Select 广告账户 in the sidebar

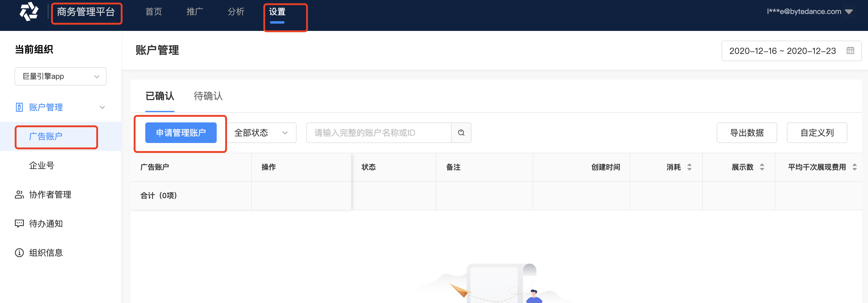pyautogui.click(x=46, y=137)
